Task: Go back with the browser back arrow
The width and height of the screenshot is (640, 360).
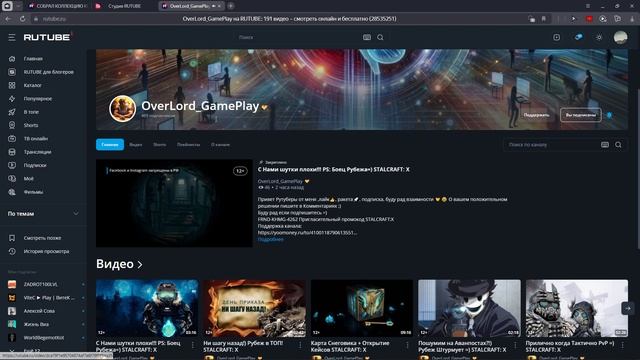Action: coord(9,19)
